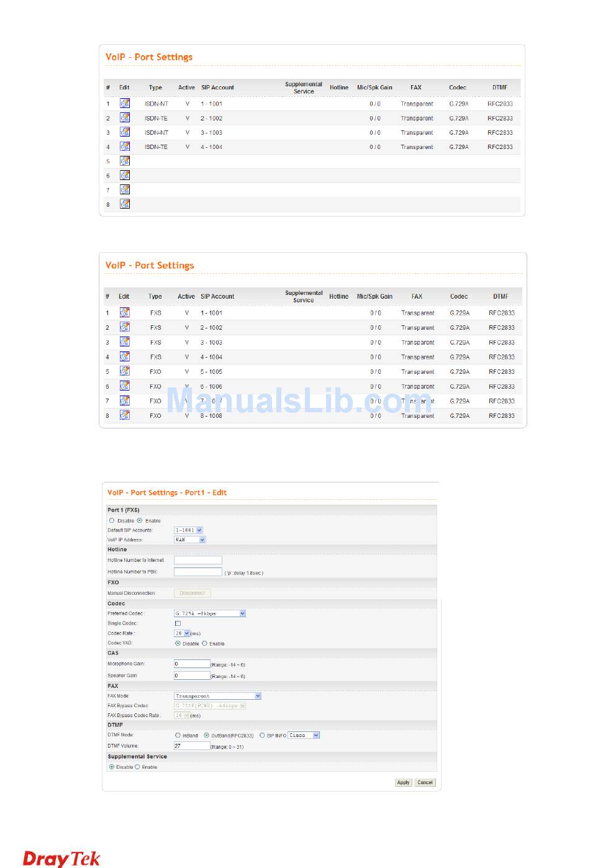590x868 pixels.
Task: Click the Cancel button
Action: (425, 782)
